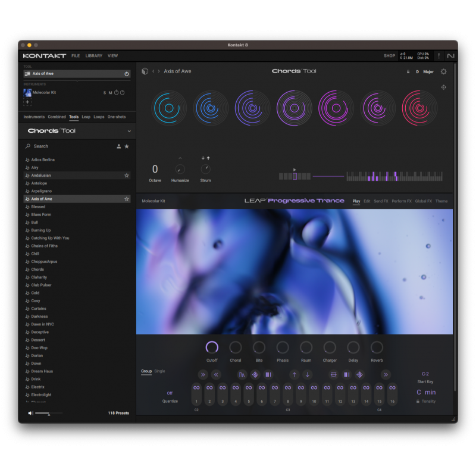
Task: Favorite the Andalusian preset star
Action: (x=127, y=176)
